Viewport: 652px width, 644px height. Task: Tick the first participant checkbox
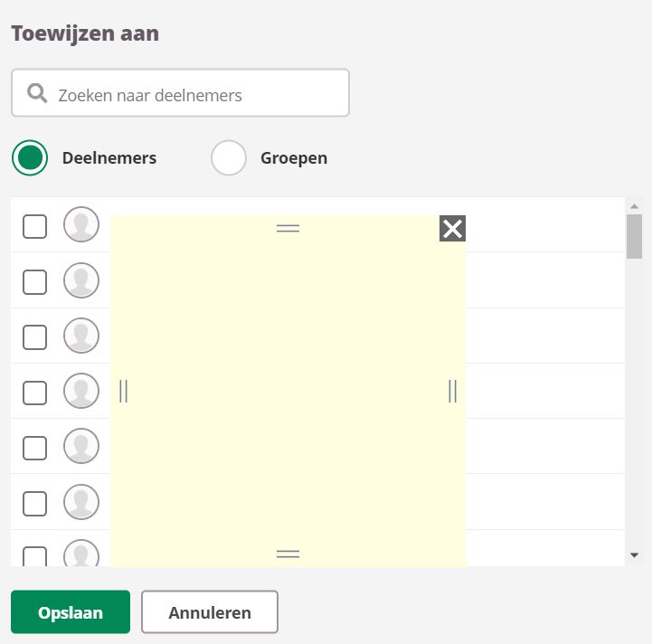coord(34,226)
